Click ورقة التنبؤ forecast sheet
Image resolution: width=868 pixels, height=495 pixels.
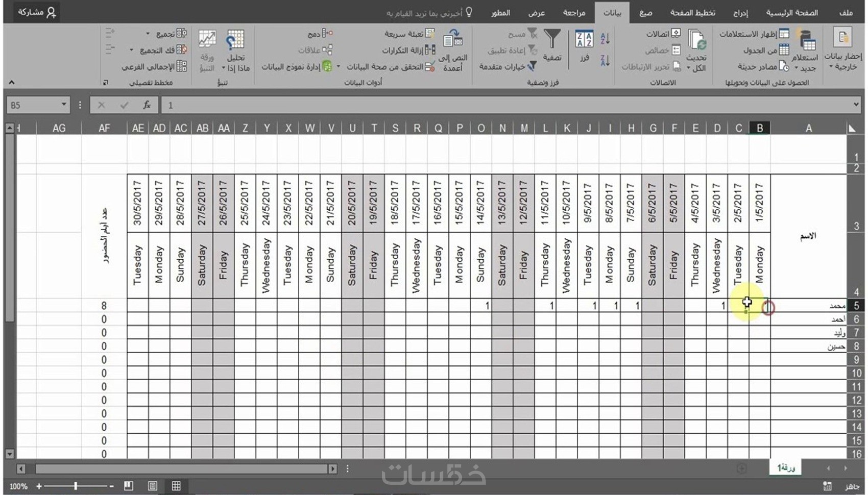tap(207, 50)
